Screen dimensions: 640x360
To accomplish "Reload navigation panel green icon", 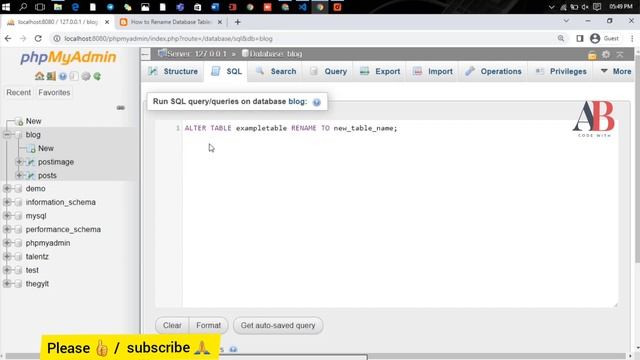I will (97, 76).
